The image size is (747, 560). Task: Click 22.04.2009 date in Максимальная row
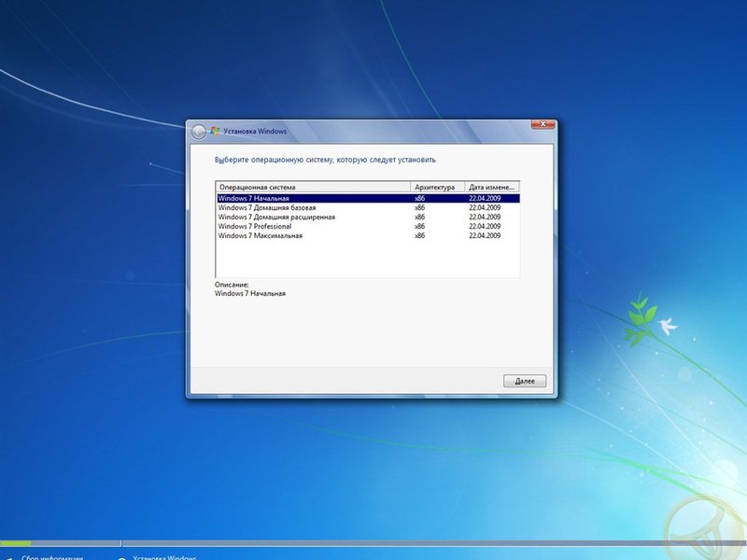[485, 236]
